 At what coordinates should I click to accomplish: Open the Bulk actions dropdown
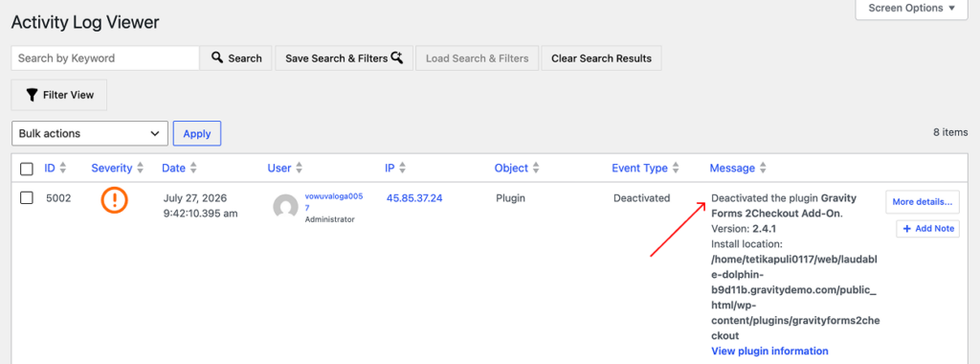[x=90, y=133]
